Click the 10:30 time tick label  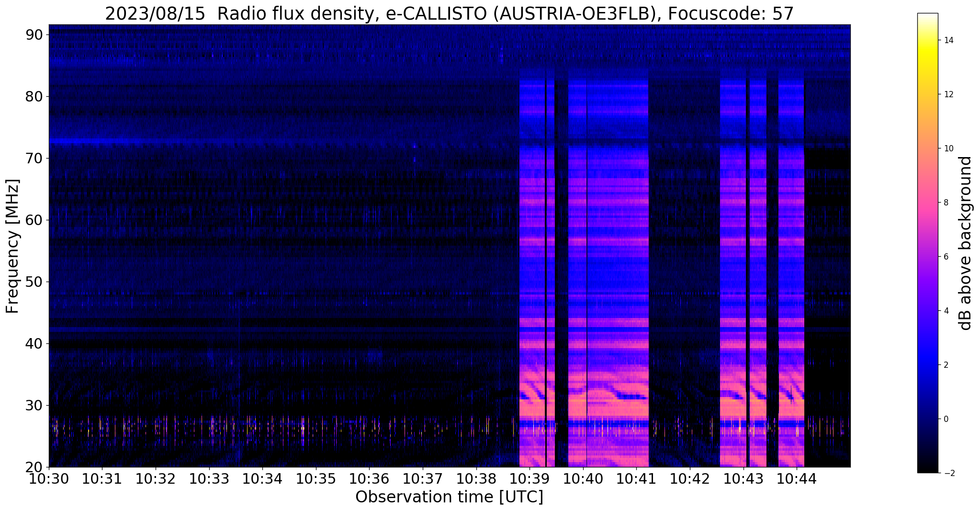click(x=49, y=479)
